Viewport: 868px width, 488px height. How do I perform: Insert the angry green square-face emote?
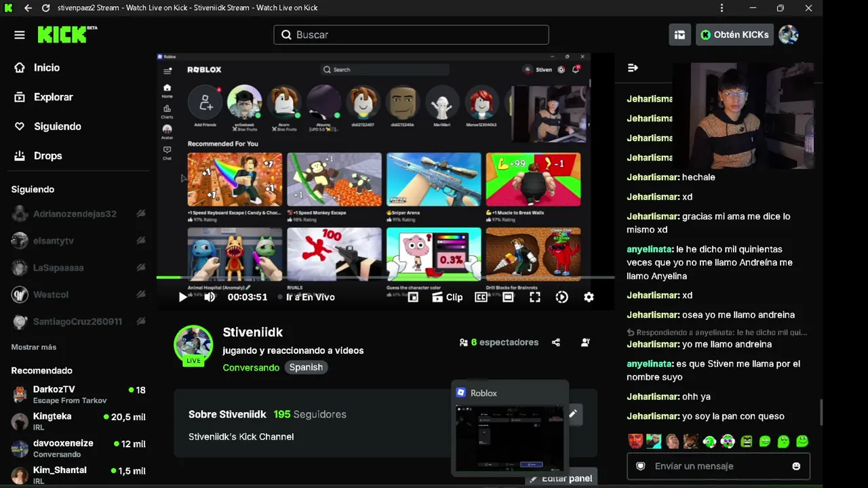(747, 441)
